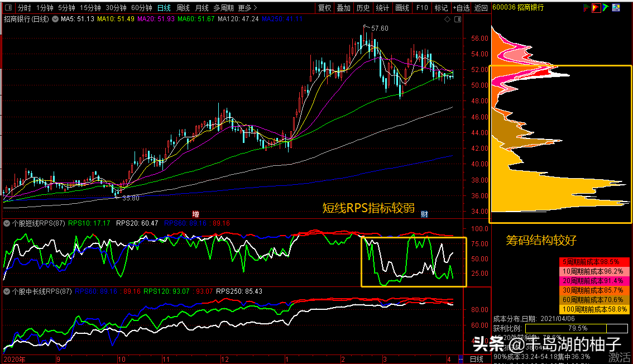Click the 90%成本33.24-54.18 concentration line
The height and width of the screenshot is (364, 633).
(x=542, y=357)
